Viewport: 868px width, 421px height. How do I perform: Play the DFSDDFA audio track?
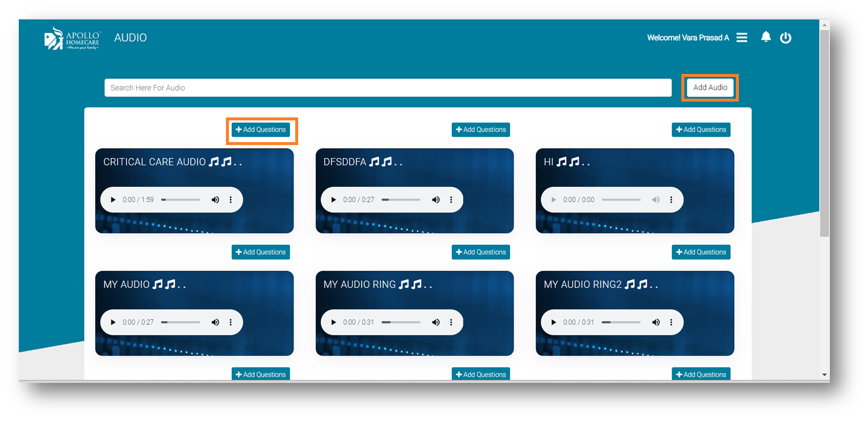coord(333,200)
